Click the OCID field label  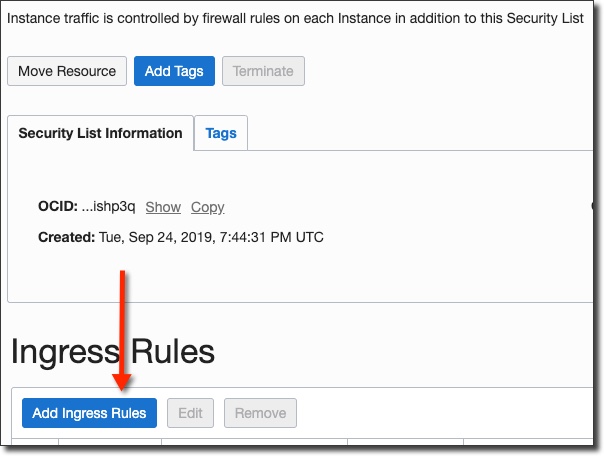(x=57, y=207)
